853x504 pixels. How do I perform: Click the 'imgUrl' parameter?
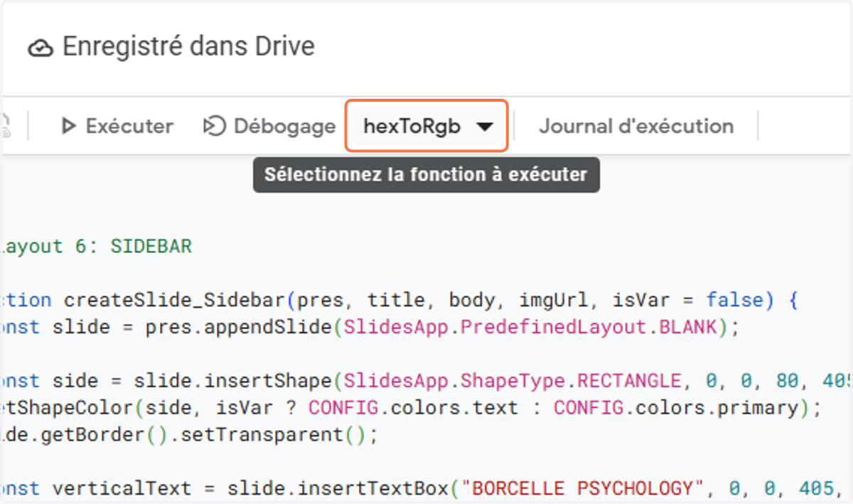point(553,301)
